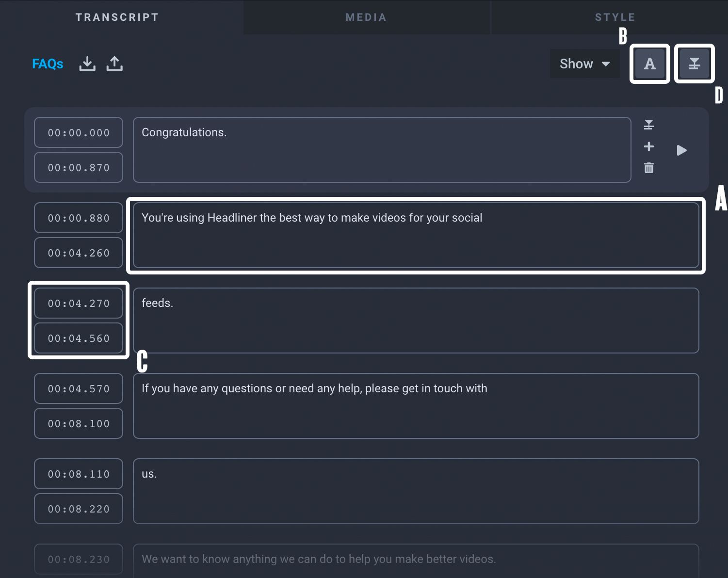Select caption 'If you have any questions'
728x578 pixels.
point(416,406)
